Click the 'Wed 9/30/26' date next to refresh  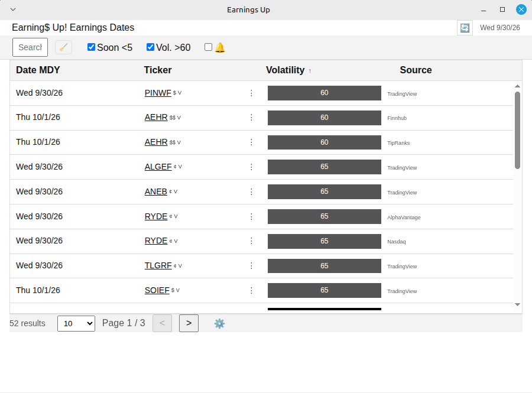pos(499,28)
